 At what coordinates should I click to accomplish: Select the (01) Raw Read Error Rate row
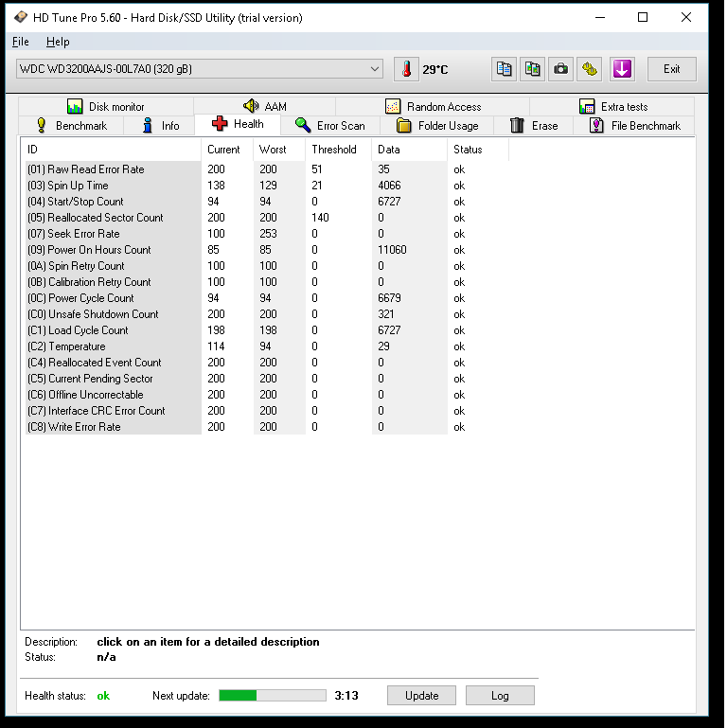click(x=267, y=169)
